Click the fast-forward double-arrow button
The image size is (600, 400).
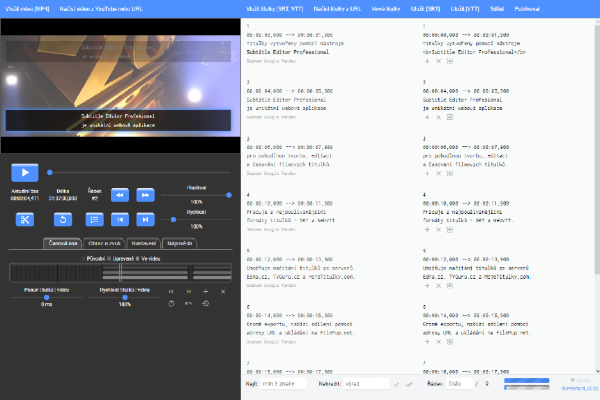pyautogui.click(x=146, y=195)
